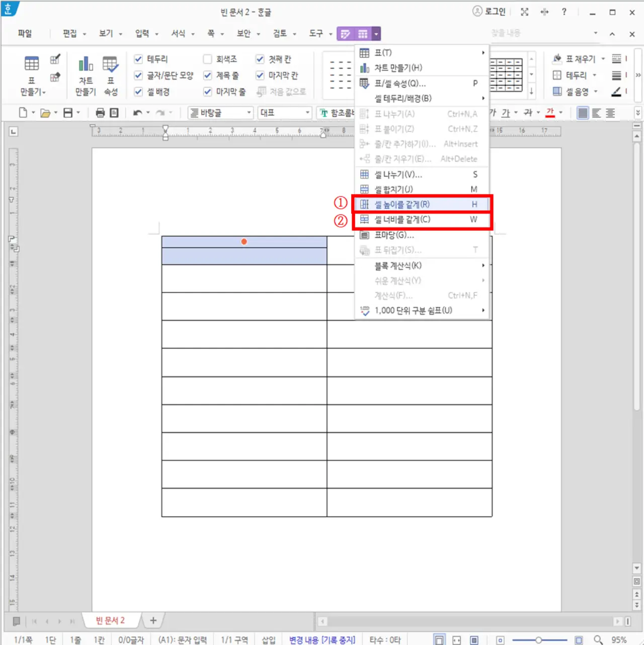Expand the 표 채우기 dropdown arrow
This screenshot has width=644, height=645.
[x=603, y=59]
